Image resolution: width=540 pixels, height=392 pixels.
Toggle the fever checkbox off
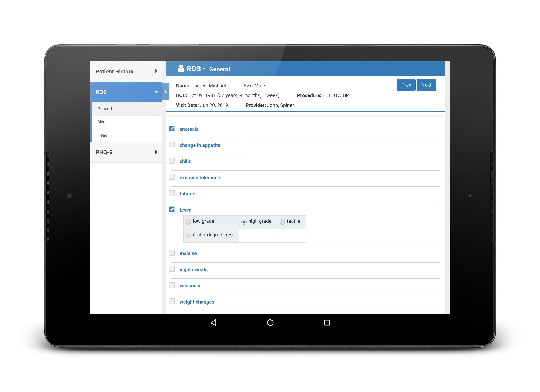(172, 210)
